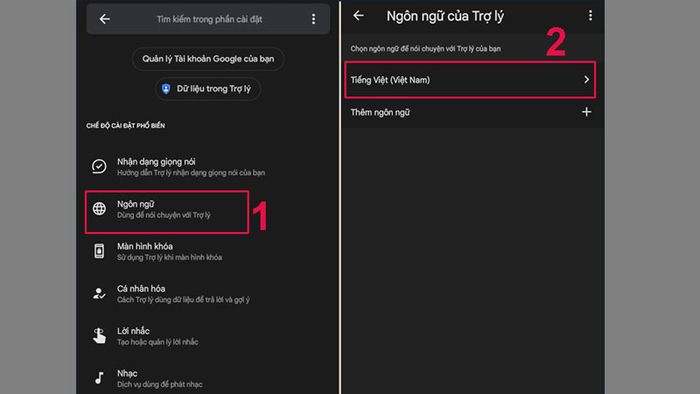
Task: Select the Tiếng Việt (Việt Nam) language row
Action: [x=470, y=80]
